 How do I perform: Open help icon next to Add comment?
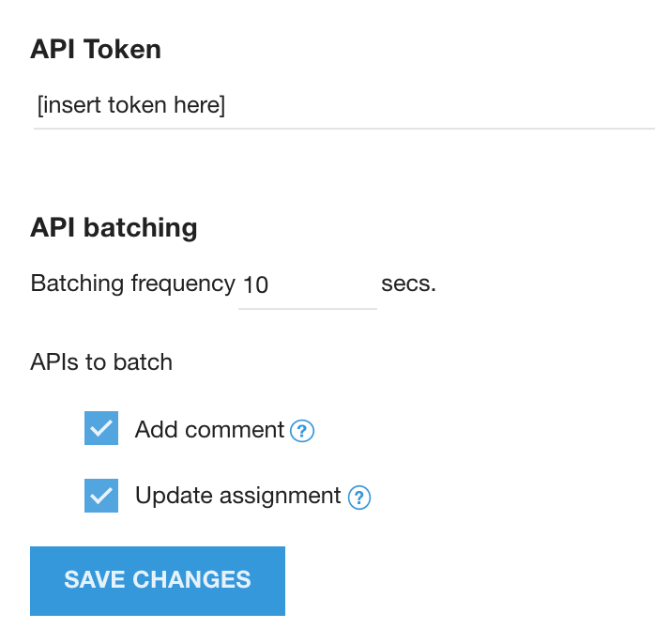[x=301, y=431]
